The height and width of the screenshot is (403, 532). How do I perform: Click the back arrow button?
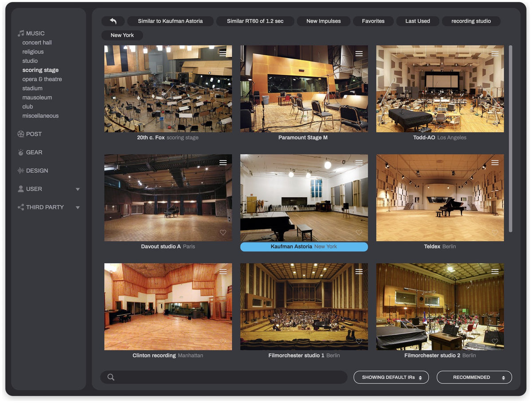113,21
